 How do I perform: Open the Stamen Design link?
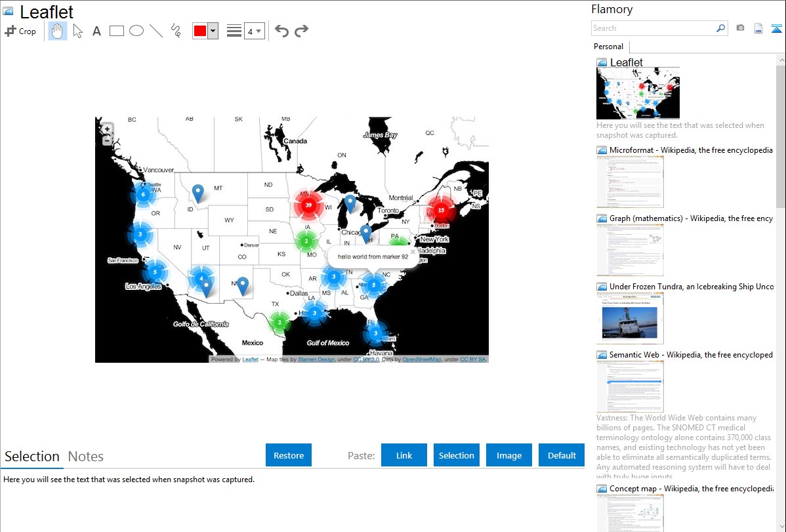click(316, 359)
